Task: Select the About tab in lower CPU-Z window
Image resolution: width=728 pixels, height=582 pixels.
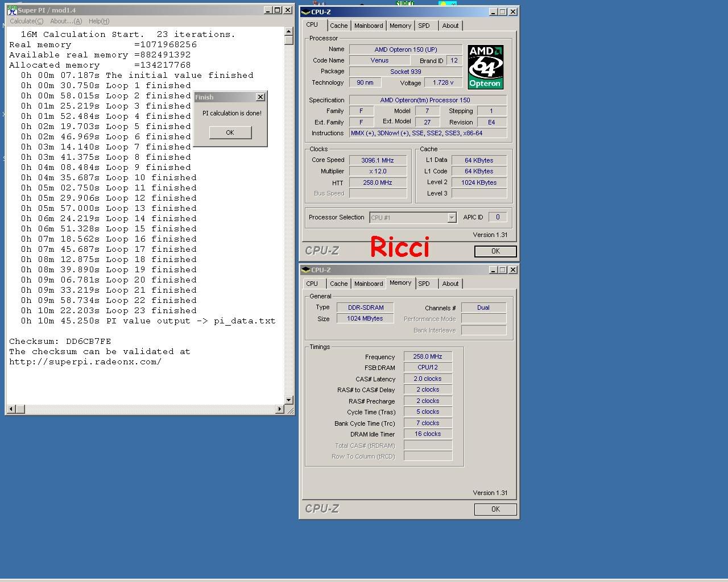Action: [x=450, y=284]
